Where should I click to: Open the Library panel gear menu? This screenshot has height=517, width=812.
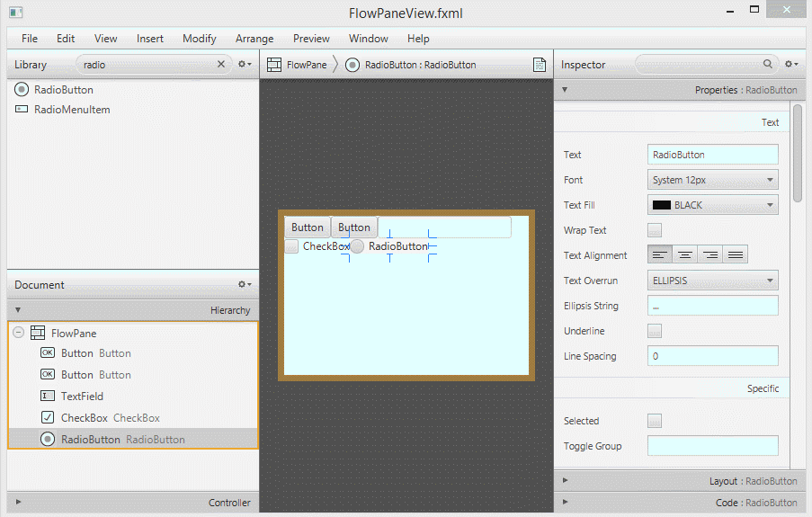[x=244, y=65]
